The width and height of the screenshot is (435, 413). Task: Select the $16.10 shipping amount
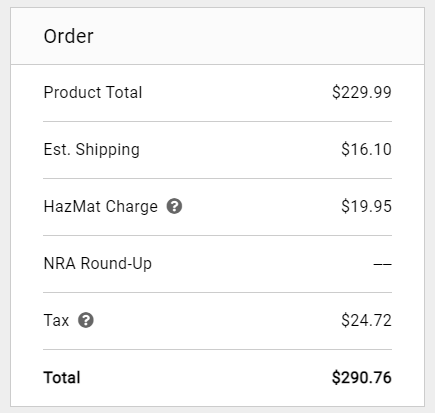pyautogui.click(x=366, y=149)
